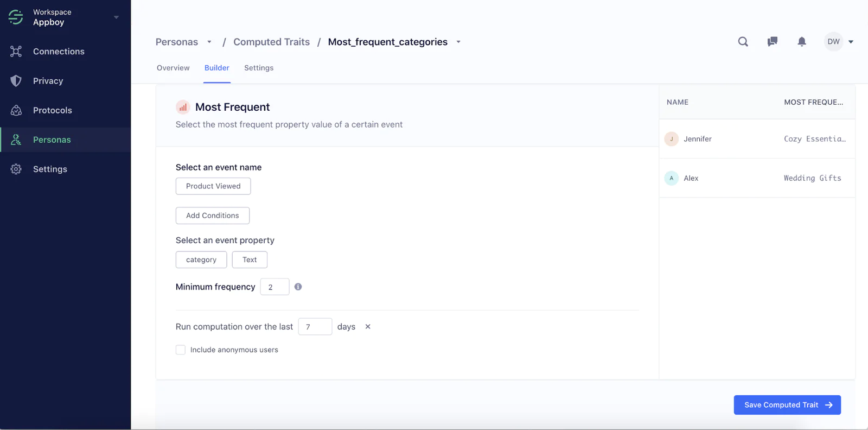Click the Segment logo in sidebar
Image resolution: width=868 pixels, height=430 pixels.
(x=16, y=17)
